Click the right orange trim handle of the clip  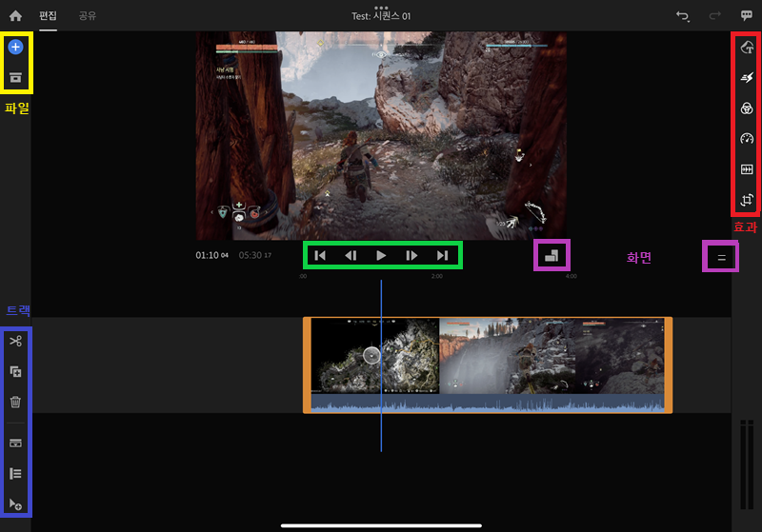(669, 365)
